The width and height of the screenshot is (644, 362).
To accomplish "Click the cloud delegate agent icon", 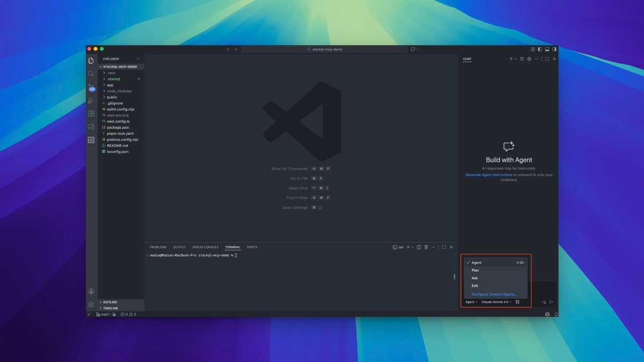I will click(x=544, y=302).
